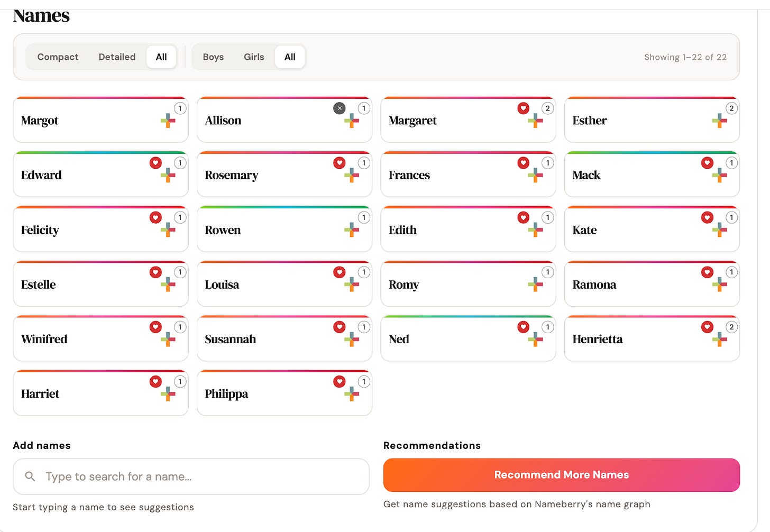The image size is (770, 532).
Task: Click the gray X badge on Allison
Action: click(340, 108)
